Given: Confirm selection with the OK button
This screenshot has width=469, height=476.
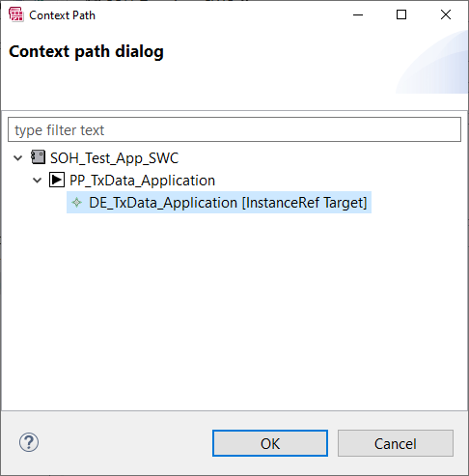Looking at the screenshot, I should (x=270, y=443).
